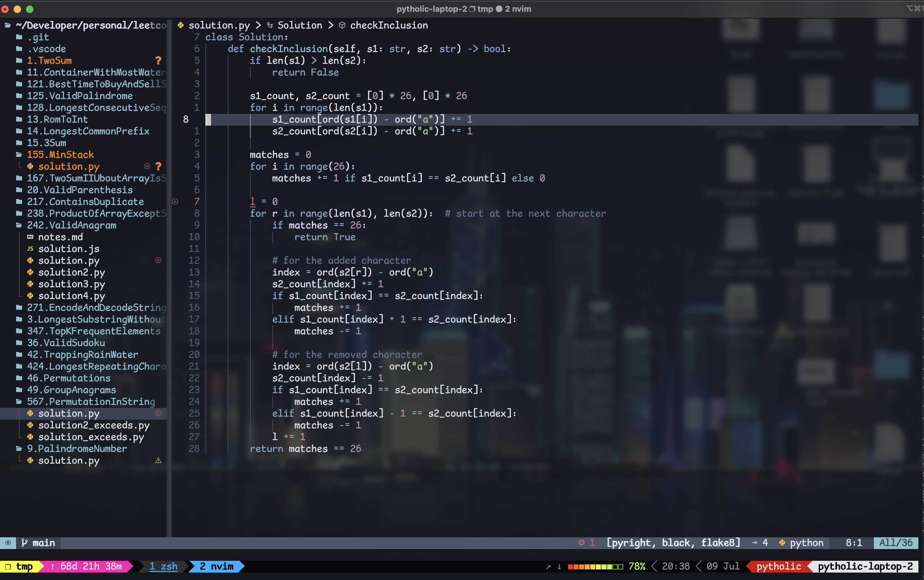Click the 78% battery level bar in tmux
Viewport: 924px width, 580px height.
596,566
